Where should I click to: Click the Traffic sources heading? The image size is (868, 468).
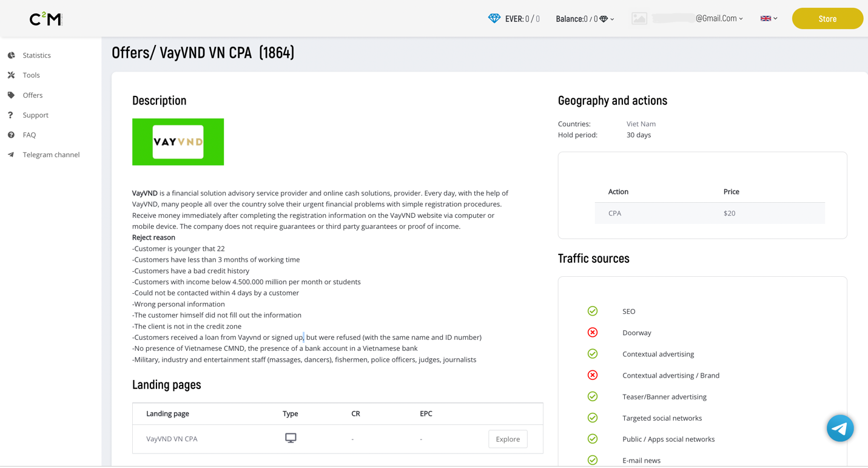[x=593, y=259]
